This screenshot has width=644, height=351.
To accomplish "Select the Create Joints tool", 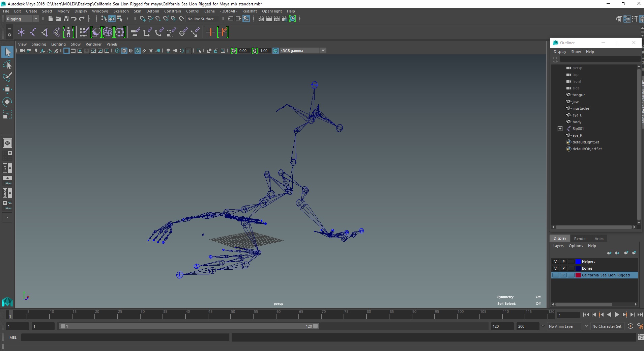I will (33, 32).
